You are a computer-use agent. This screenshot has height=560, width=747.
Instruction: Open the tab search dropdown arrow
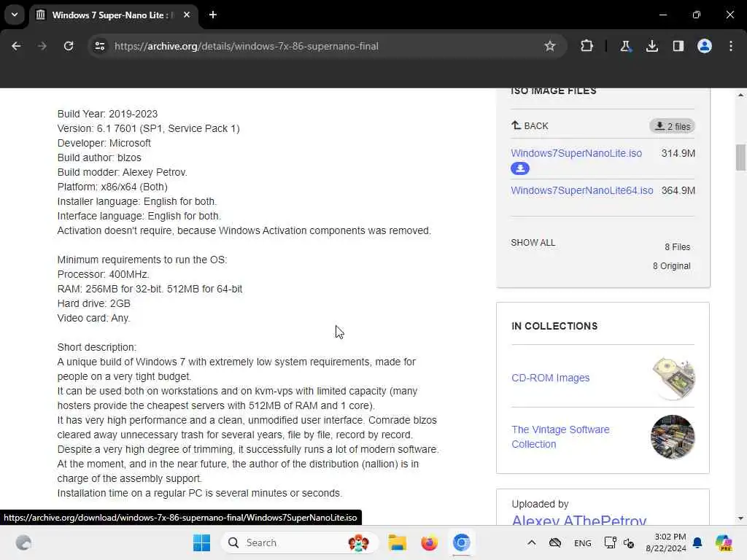click(x=15, y=15)
